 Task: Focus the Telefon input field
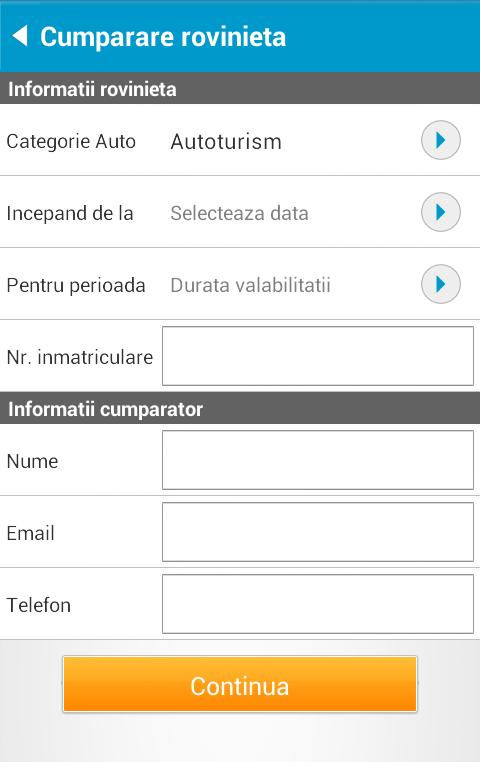click(318, 604)
